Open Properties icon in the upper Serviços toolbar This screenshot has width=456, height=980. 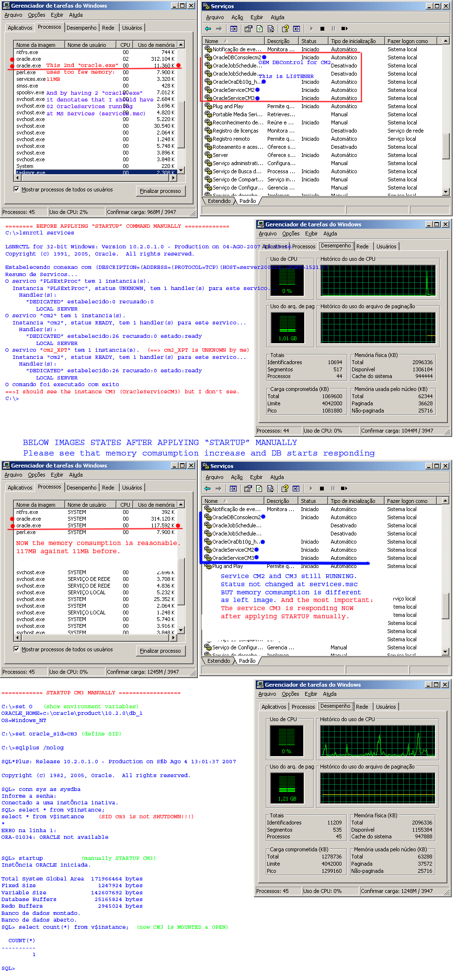[248, 29]
